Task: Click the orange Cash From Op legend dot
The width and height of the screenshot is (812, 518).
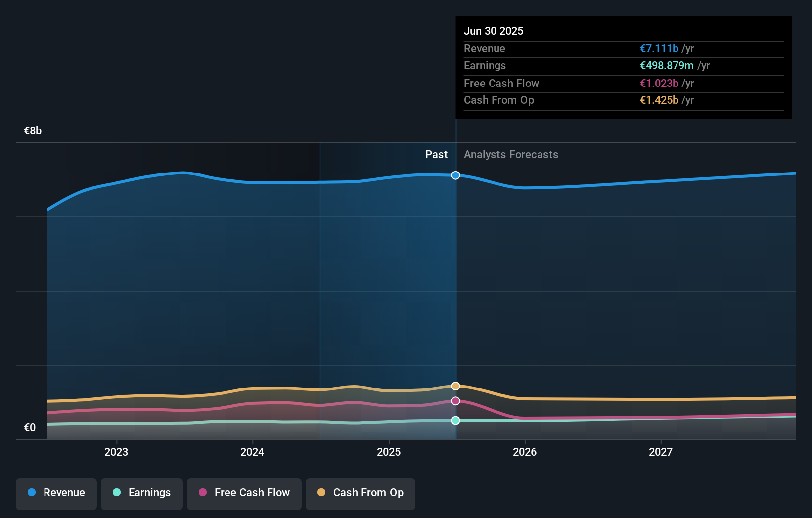Action: coord(321,492)
